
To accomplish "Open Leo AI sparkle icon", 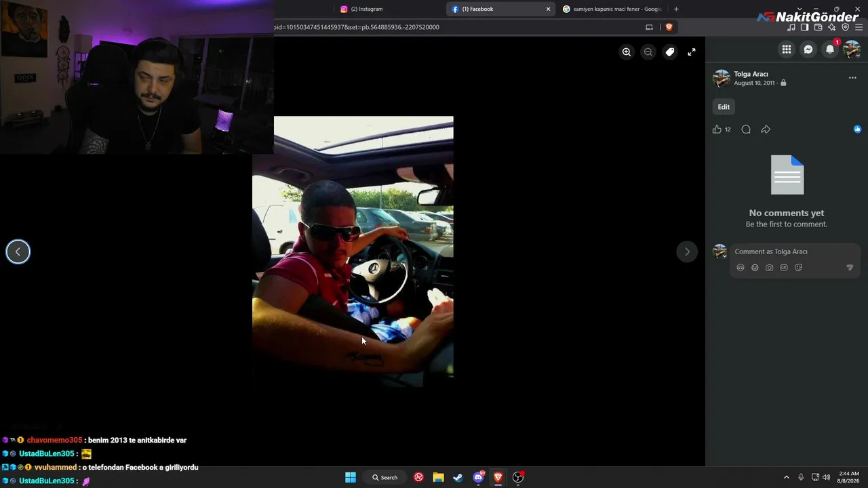I will (x=831, y=27).
